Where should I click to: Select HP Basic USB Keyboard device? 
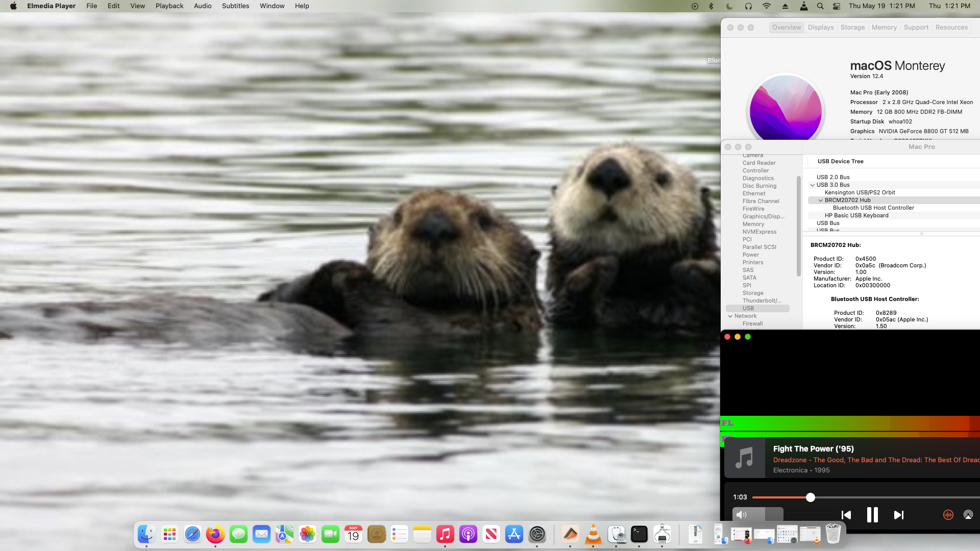click(x=856, y=215)
